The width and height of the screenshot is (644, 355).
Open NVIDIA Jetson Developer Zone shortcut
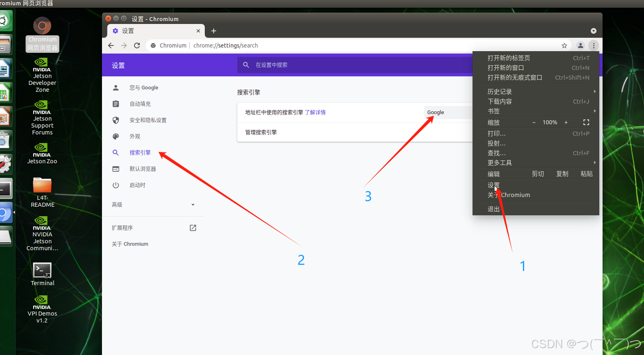(42, 76)
